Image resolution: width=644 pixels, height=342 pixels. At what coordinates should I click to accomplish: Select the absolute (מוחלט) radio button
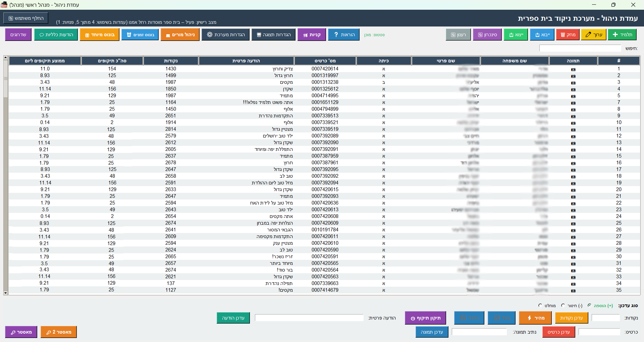[540, 305]
